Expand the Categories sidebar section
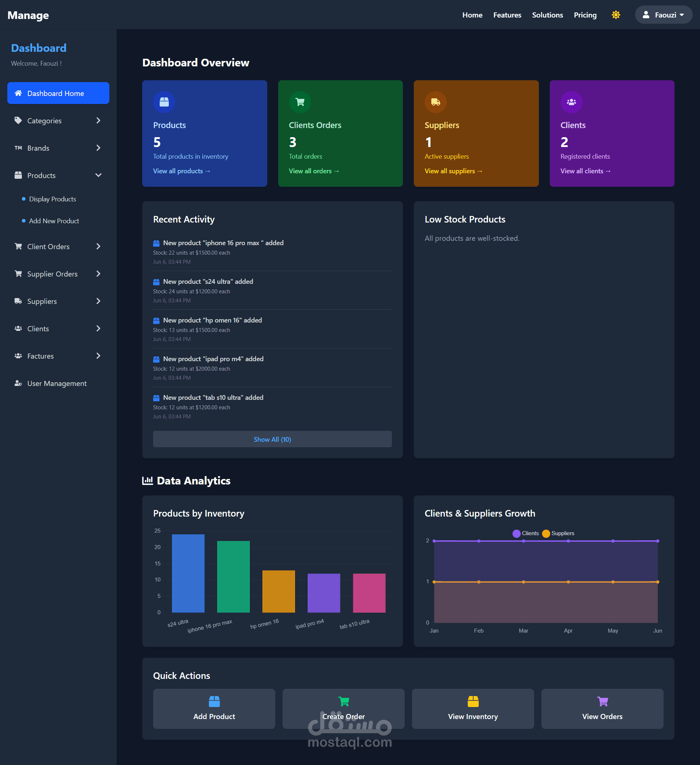The height and width of the screenshot is (765, 700). coord(98,121)
